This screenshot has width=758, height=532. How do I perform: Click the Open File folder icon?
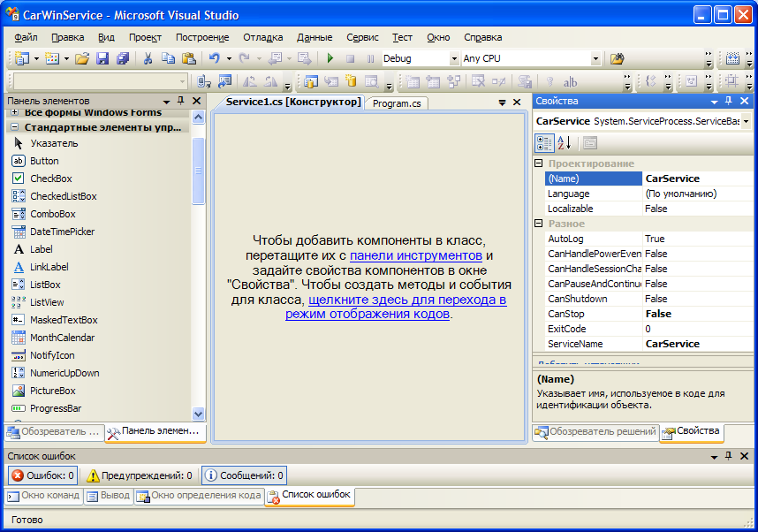click(82, 58)
